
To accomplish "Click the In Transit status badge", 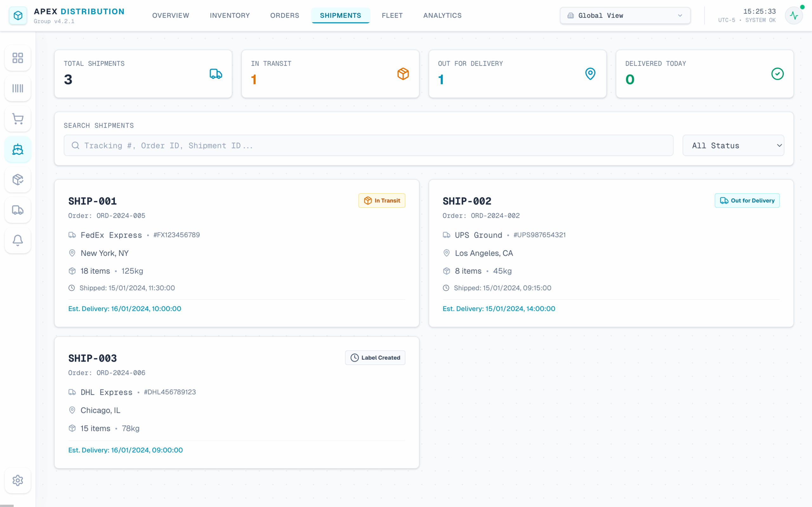I will (x=382, y=201).
